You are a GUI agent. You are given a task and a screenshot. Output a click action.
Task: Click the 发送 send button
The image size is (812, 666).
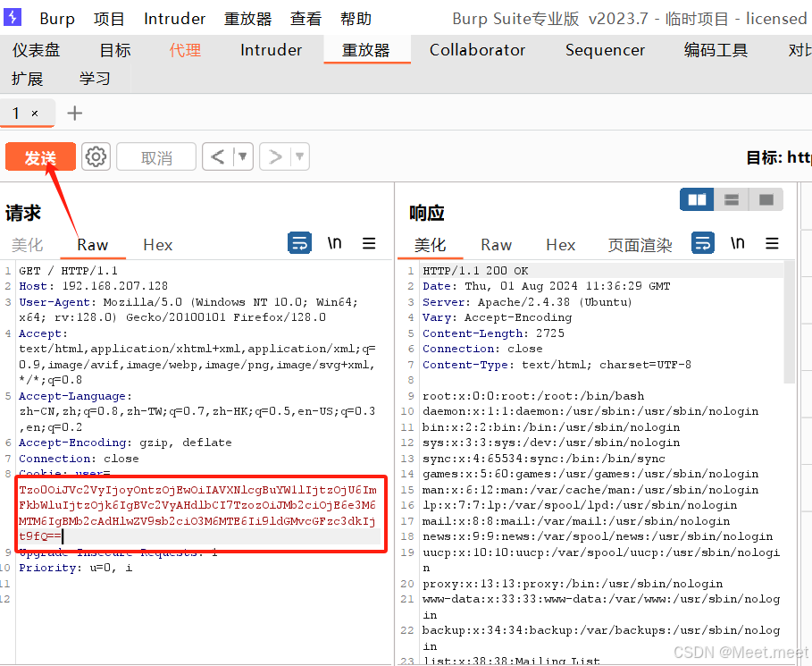pyautogui.click(x=40, y=156)
